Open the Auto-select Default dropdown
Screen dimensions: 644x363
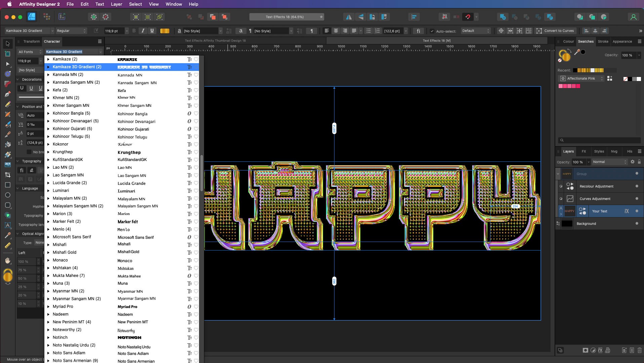click(476, 31)
